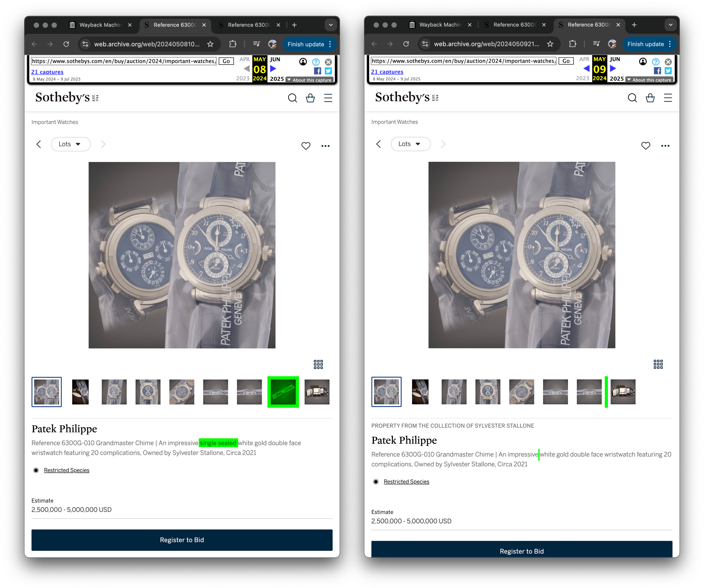
Task: Select Restricted Species radio indicator in right window
Action: coord(376,482)
